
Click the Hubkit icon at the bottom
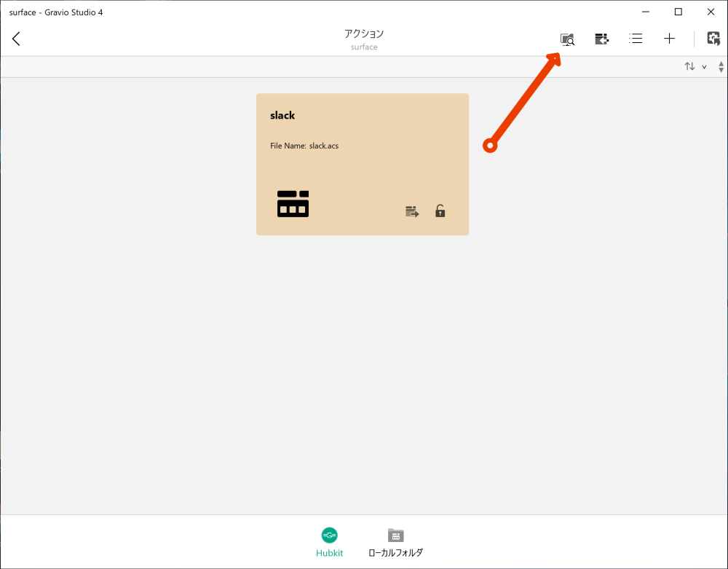(330, 535)
